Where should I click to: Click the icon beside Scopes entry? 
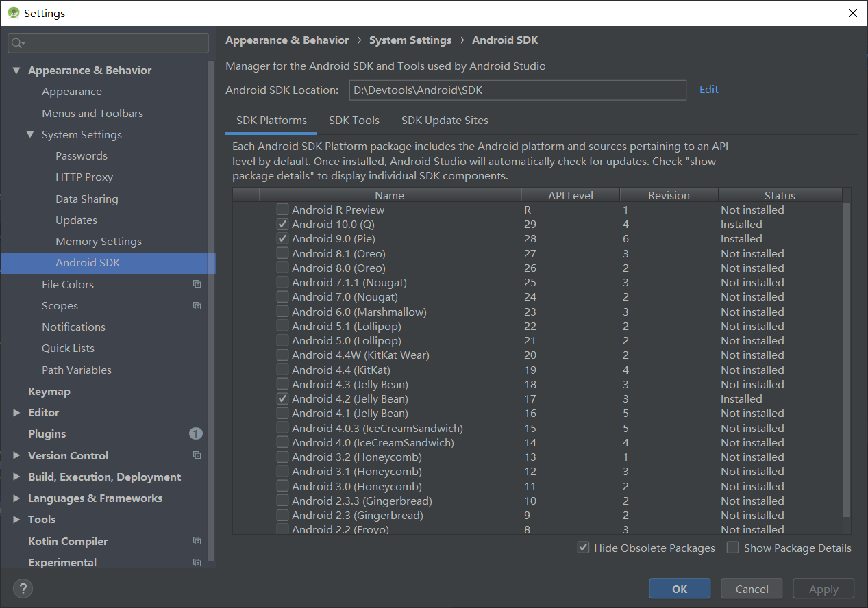[x=197, y=305]
